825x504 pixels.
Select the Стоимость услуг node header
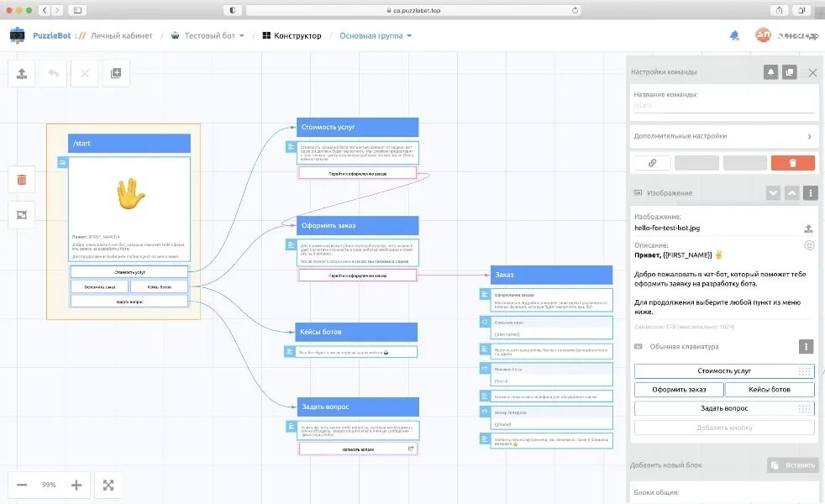click(x=357, y=128)
